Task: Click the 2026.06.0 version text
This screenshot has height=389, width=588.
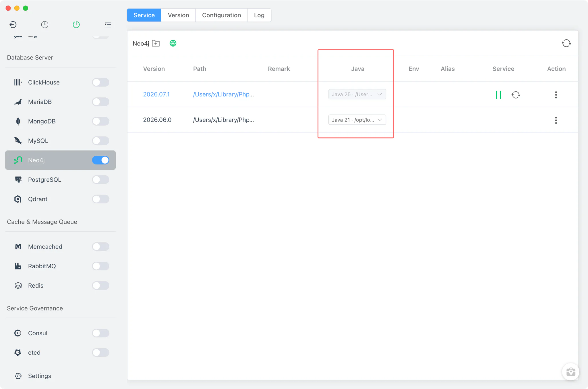Action: tap(157, 120)
